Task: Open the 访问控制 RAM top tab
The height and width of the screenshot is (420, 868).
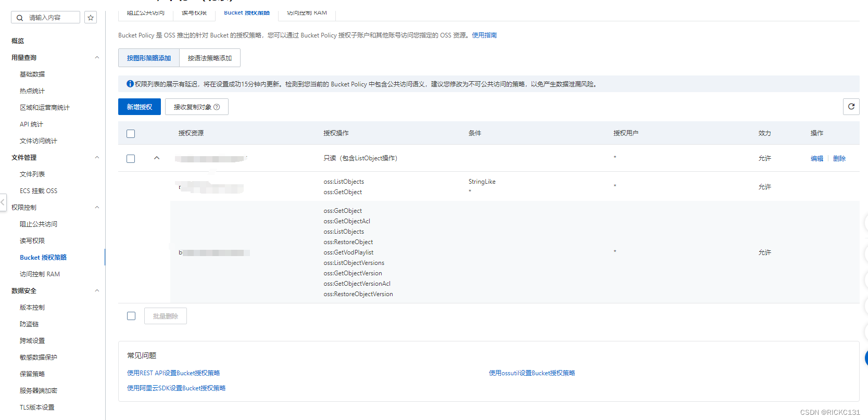Action: [x=307, y=13]
